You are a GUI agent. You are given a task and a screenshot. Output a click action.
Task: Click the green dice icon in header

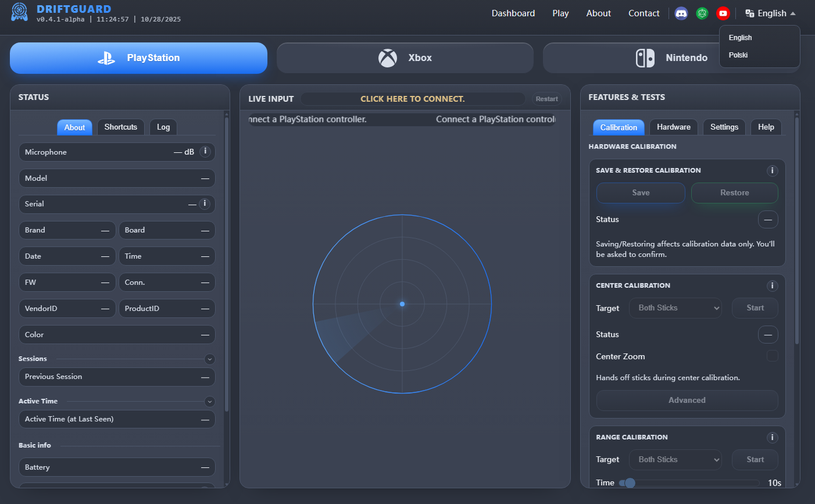pyautogui.click(x=702, y=13)
